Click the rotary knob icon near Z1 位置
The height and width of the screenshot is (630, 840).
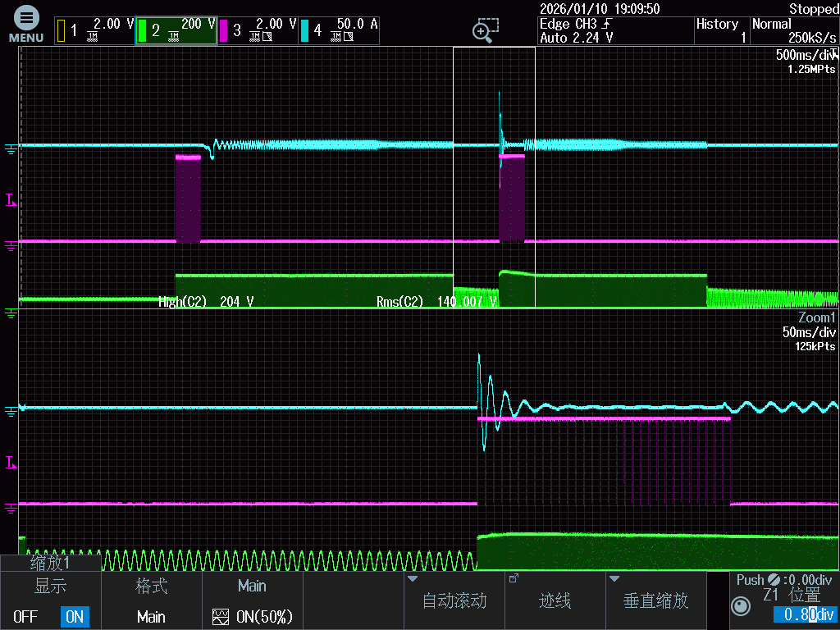coord(740,606)
